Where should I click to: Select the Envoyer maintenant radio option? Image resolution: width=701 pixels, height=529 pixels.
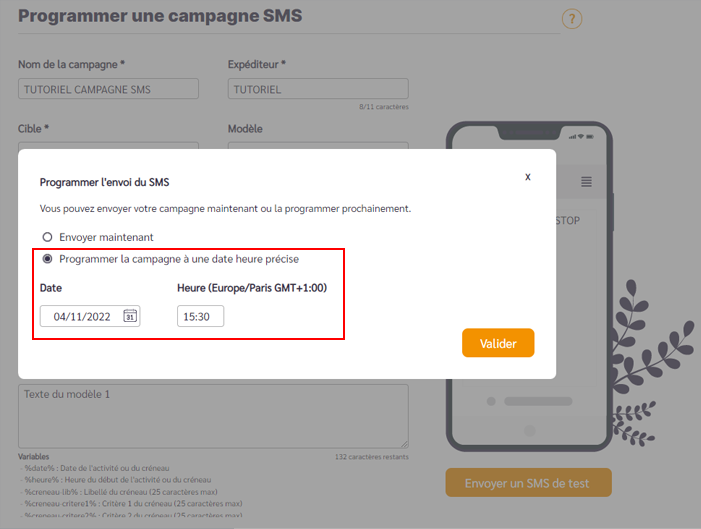[47, 237]
